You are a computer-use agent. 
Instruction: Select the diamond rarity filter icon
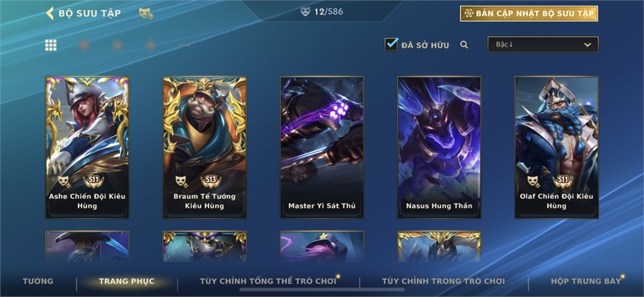coord(151,45)
